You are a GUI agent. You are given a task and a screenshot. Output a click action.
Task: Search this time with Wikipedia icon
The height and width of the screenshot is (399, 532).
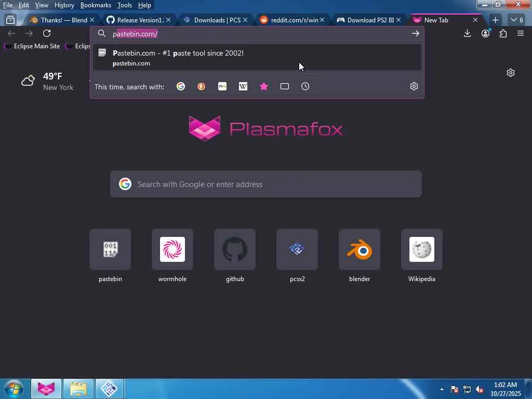[243, 87]
